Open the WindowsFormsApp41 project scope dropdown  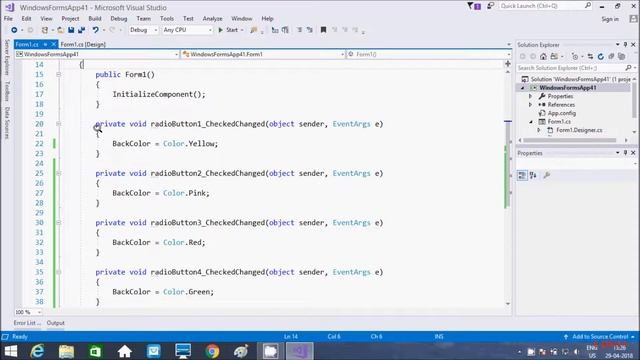pyautogui.click(x=97, y=54)
